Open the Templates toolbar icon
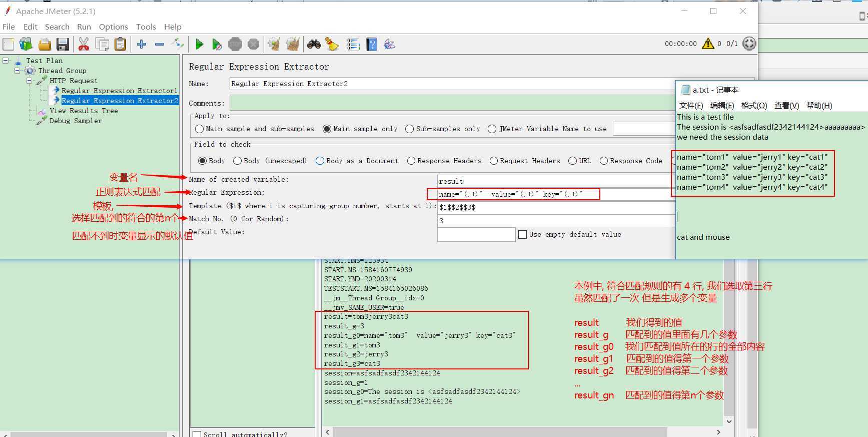Screen dimensions: 868x437 click(x=26, y=45)
